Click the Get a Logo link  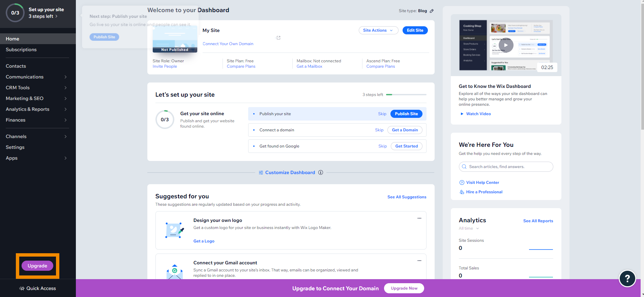pyautogui.click(x=204, y=241)
